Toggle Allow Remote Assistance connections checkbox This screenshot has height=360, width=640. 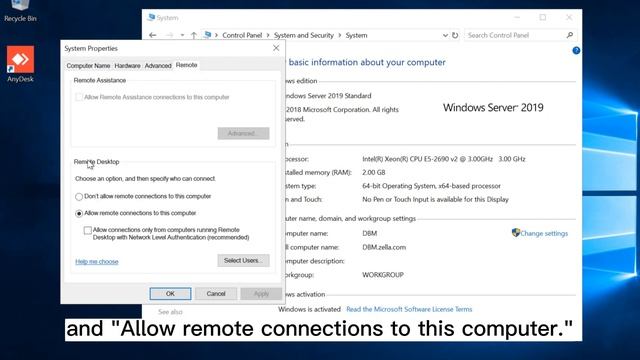pyautogui.click(x=79, y=97)
